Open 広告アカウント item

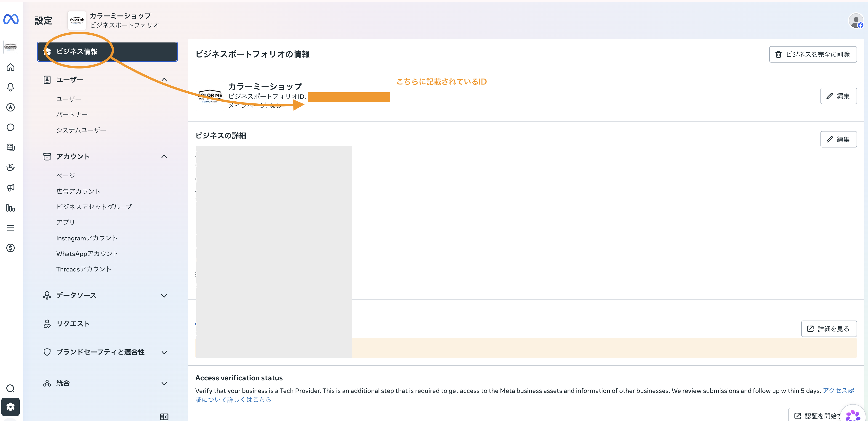point(78,192)
